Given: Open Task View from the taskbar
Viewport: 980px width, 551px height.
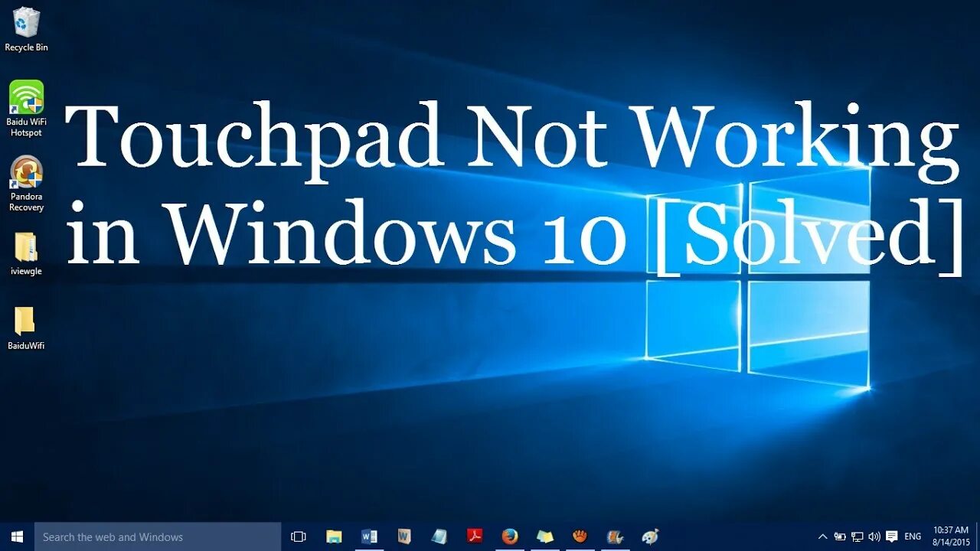Looking at the screenshot, I should [x=299, y=536].
